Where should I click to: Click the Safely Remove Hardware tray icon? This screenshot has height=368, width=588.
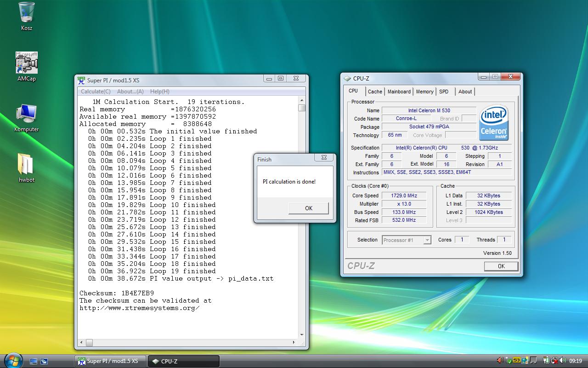click(509, 361)
